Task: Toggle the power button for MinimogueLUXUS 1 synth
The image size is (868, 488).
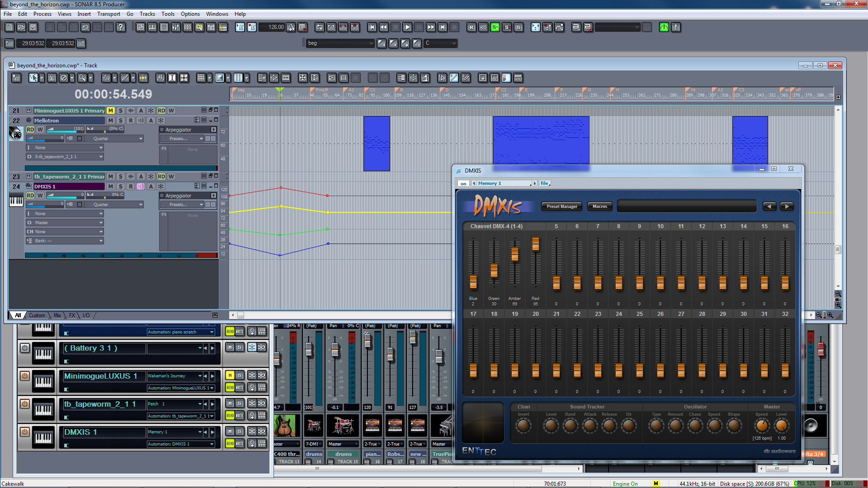Action: 25,375
